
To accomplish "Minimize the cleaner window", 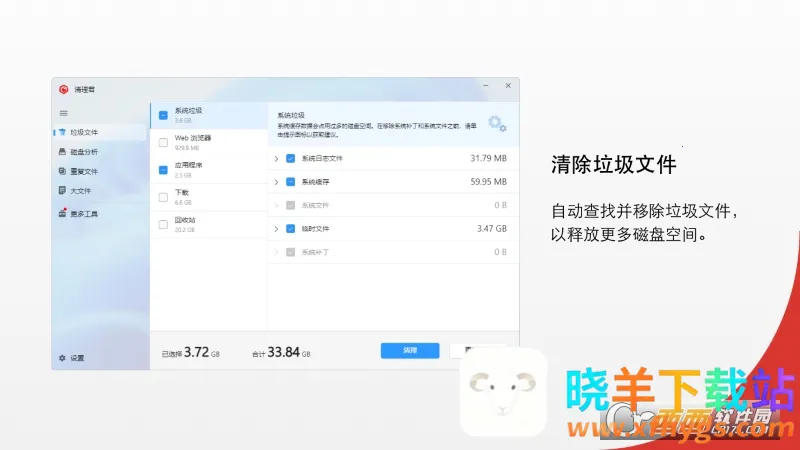I will pos(487,87).
